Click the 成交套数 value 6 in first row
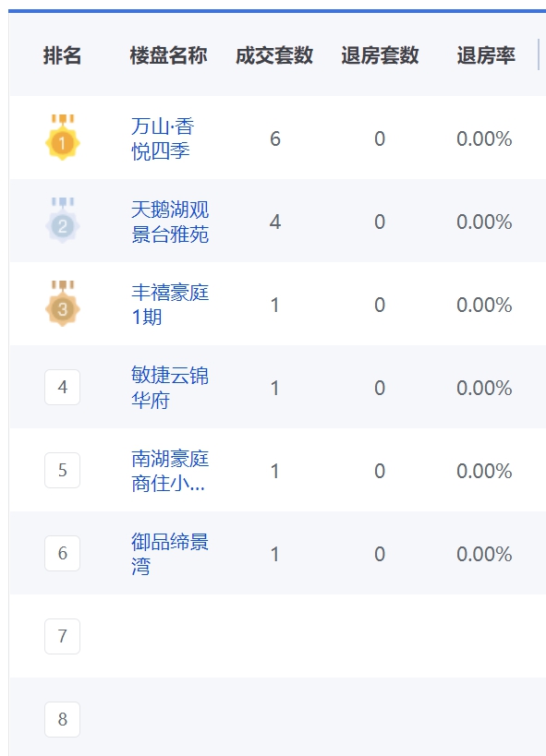 [275, 138]
